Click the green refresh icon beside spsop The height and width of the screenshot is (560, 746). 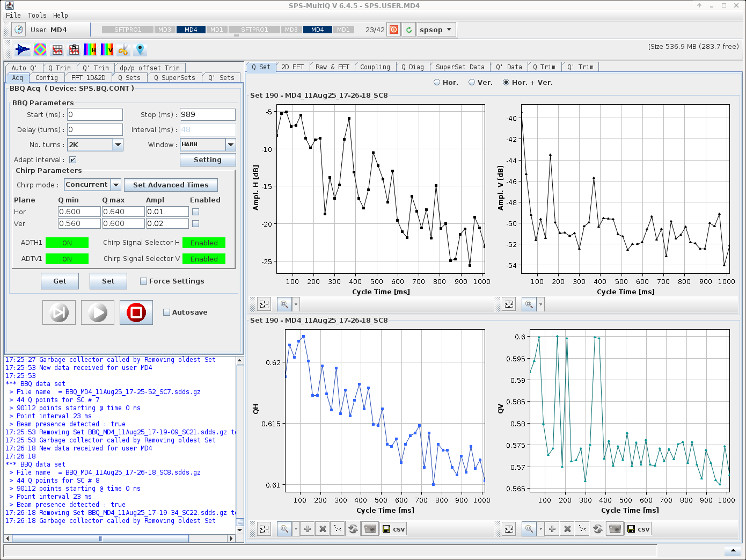pyautogui.click(x=409, y=30)
